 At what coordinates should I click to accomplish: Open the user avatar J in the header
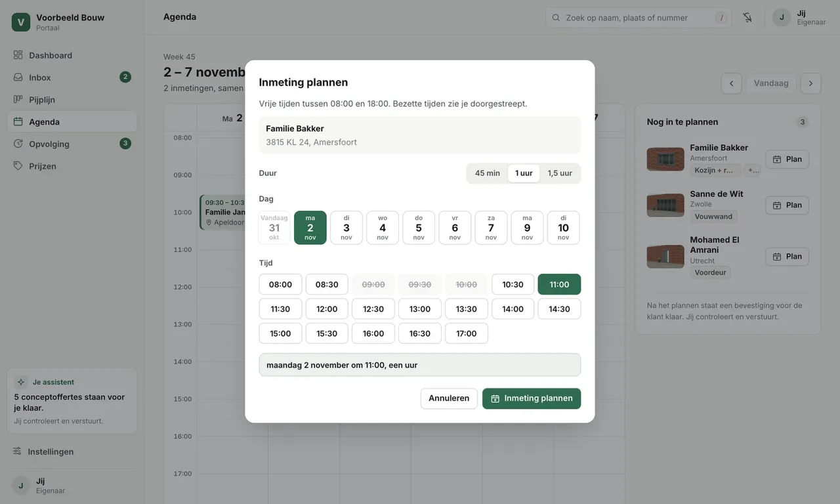pyautogui.click(x=782, y=18)
